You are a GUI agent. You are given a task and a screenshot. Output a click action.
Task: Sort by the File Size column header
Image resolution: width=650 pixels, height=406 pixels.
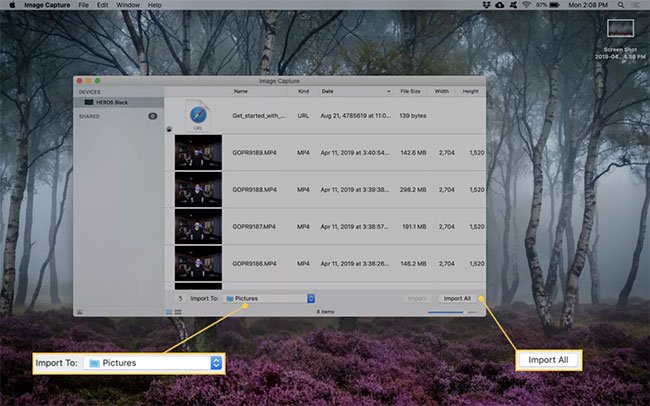(410, 91)
